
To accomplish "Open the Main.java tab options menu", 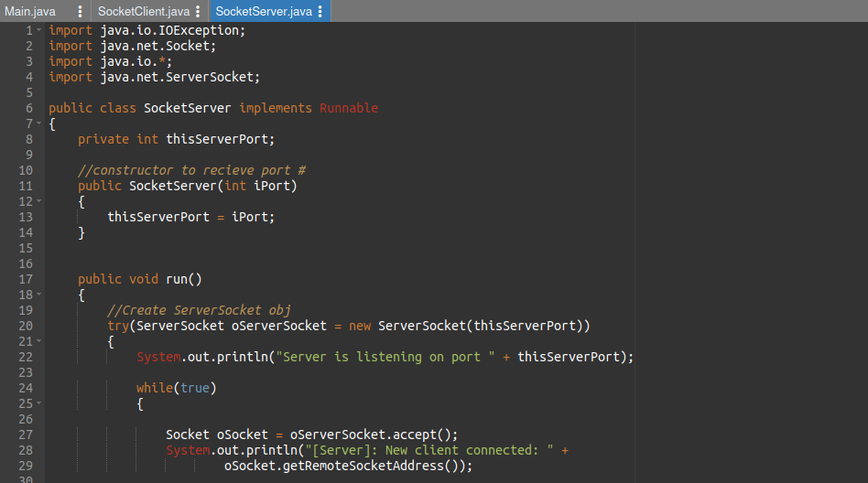I will point(80,11).
